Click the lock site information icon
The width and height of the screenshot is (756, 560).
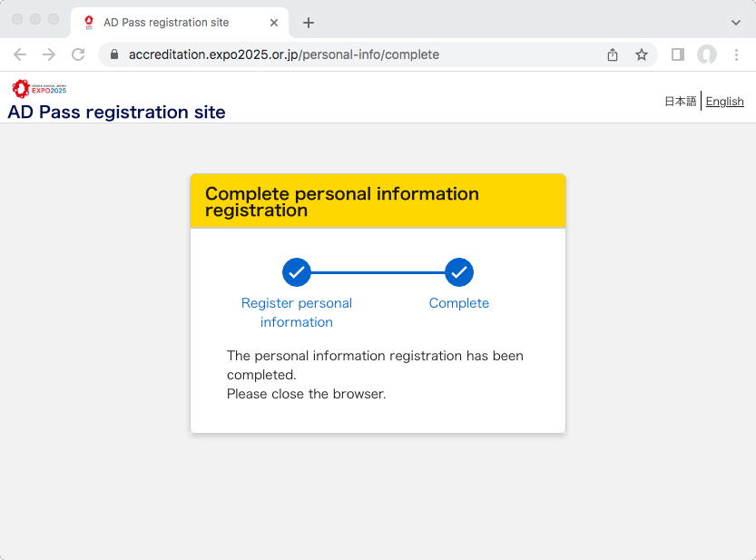[x=114, y=54]
